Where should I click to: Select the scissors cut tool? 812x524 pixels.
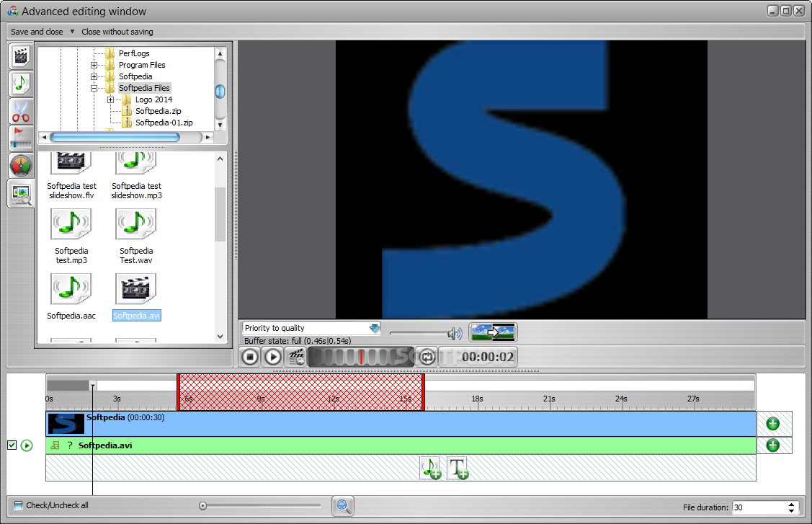[x=21, y=111]
